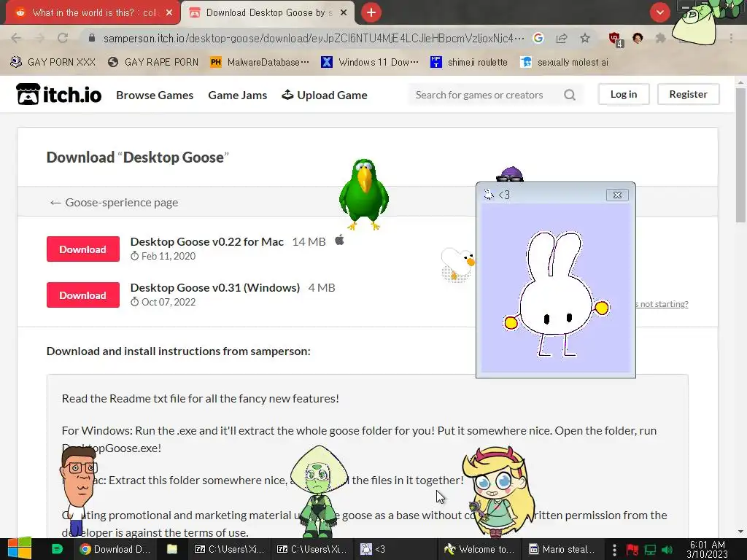
Task: Click the Peridot shimeji at bottom center
Action: [318, 491]
